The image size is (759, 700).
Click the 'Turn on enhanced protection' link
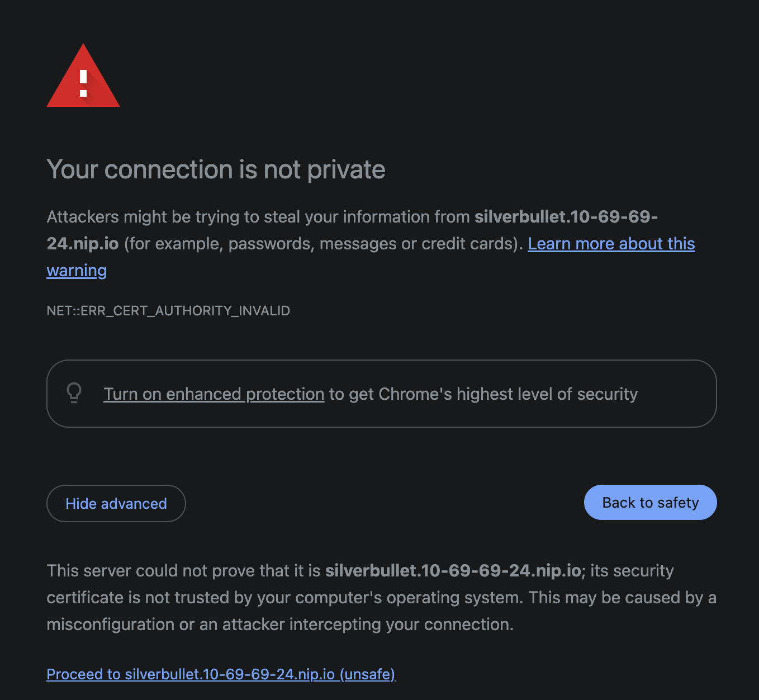pos(214,394)
